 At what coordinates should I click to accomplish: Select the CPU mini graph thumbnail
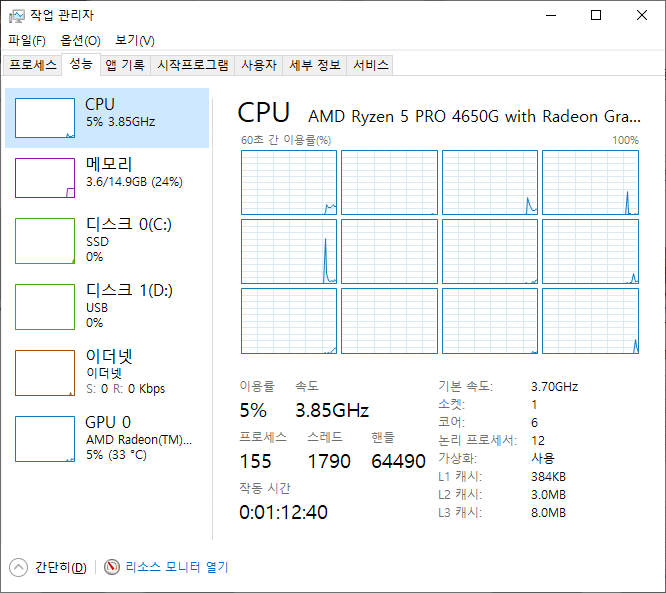[45, 118]
